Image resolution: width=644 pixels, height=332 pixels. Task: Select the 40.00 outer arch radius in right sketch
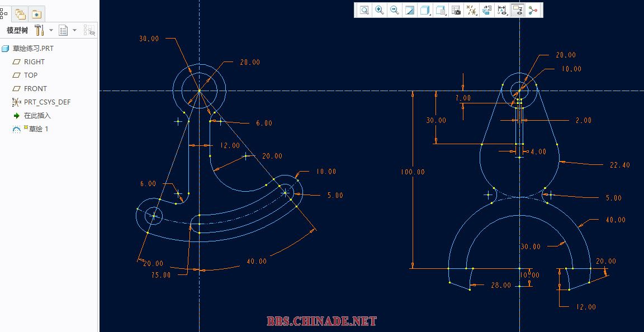(x=615, y=220)
